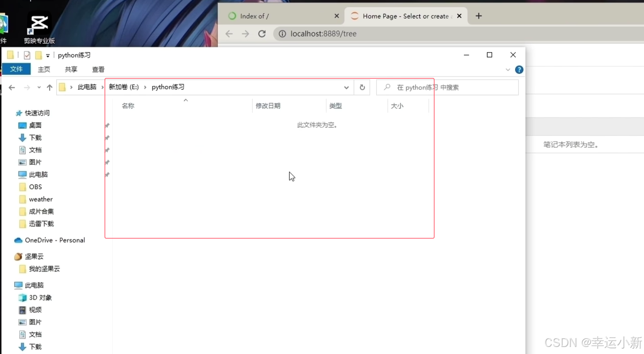The image size is (644, 354).
Task: Select the 查看 ribbon tab
Action: [x=98, y=69]
